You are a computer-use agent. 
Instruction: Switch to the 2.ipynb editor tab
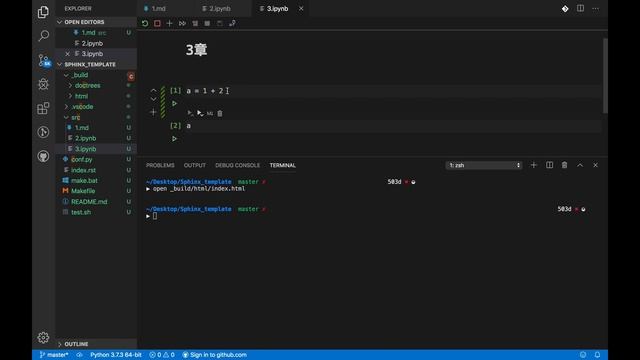220,9
